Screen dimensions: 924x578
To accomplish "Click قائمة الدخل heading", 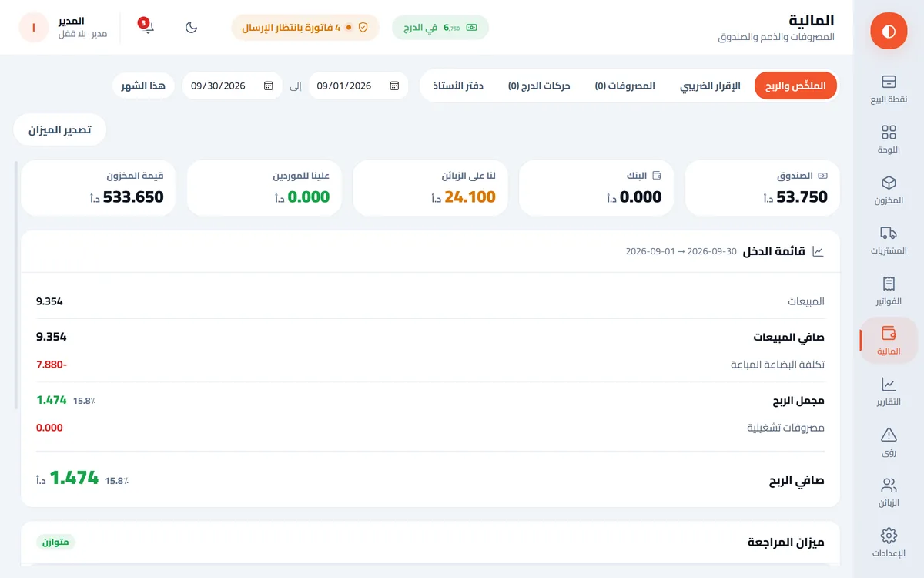I will (x=774, y=251).
